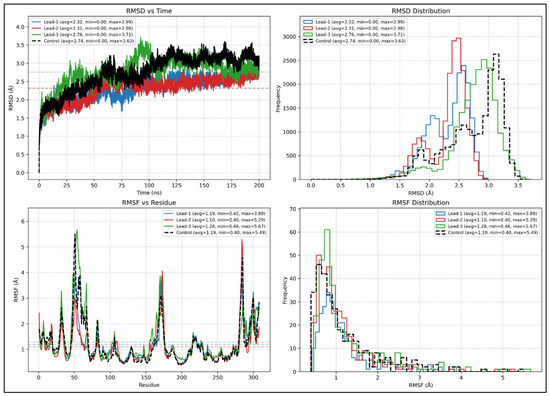Click the 6 tick on RMSF vs Residue y-axis
550x396 pixels.
[x=23, y=221]
